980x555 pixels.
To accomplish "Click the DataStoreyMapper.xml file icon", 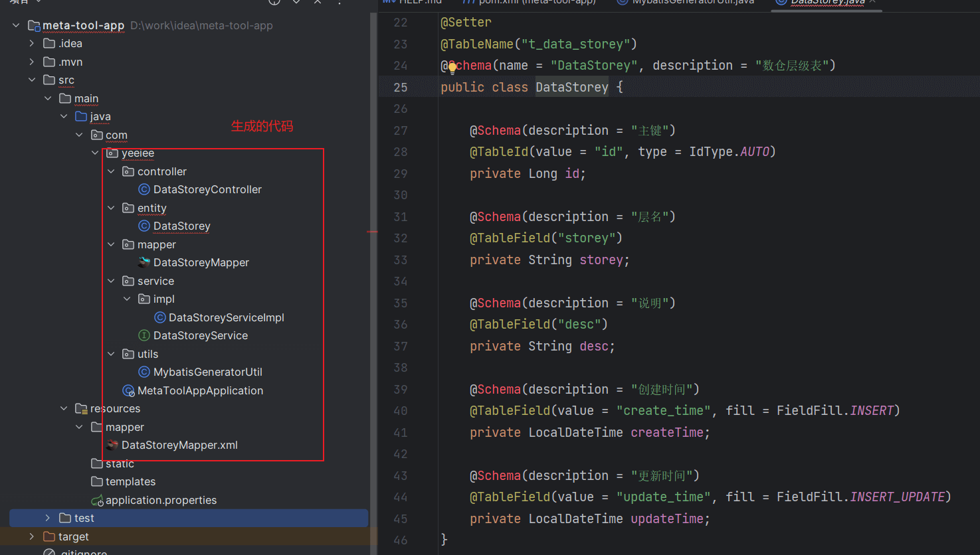I will 112,445.
